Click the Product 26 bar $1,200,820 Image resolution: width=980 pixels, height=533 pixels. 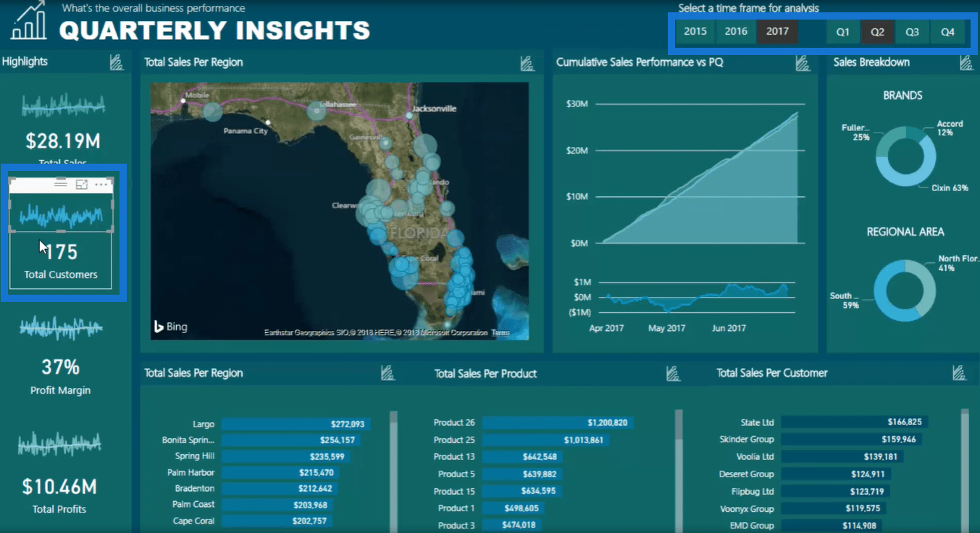(558, 423)
